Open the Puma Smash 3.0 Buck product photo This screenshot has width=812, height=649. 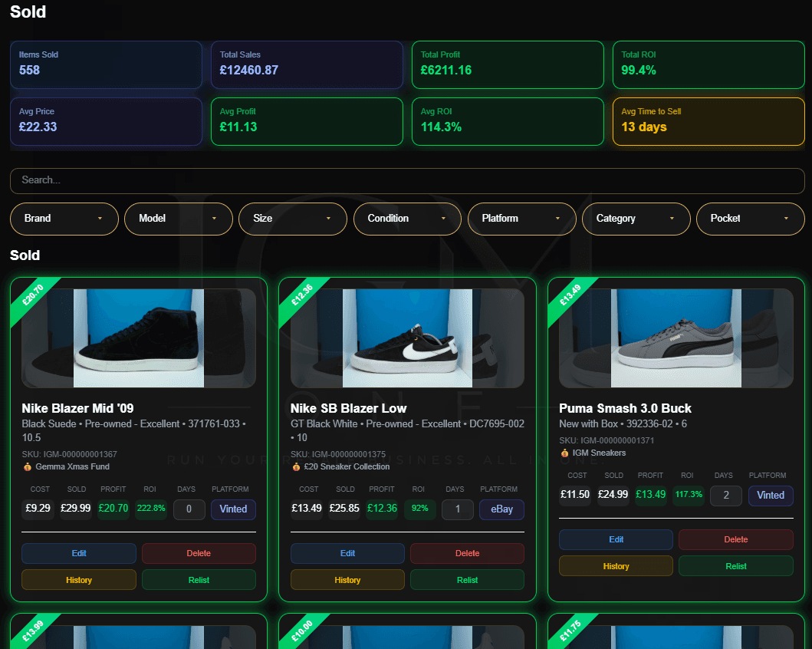676,338
